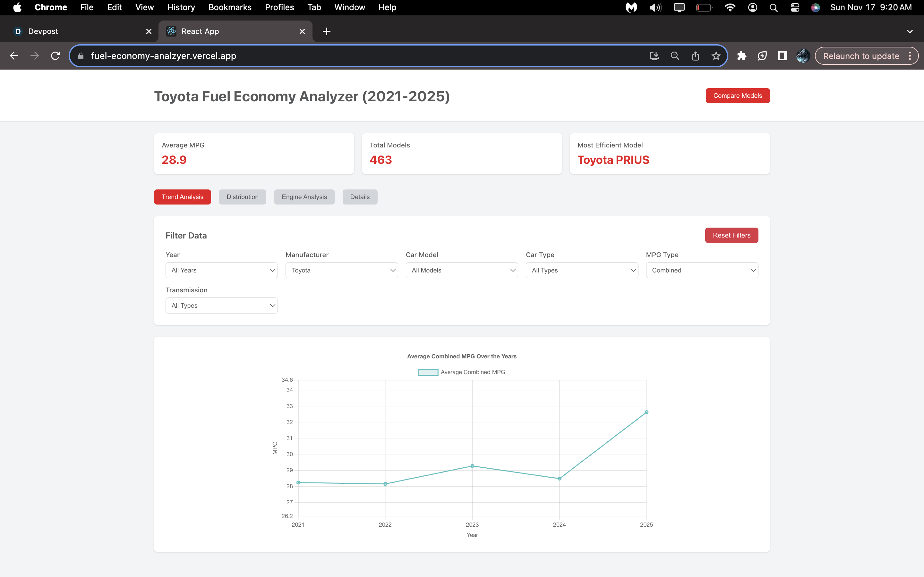Viewport: 924px width, 577px height.
Task: Click the share icon in the toolbar
Action: tap(695, 56)
